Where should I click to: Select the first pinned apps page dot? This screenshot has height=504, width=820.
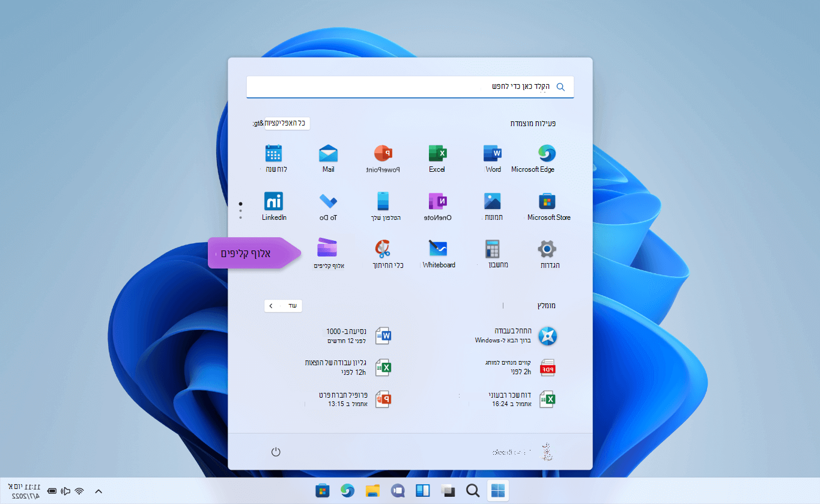(240, 204)
